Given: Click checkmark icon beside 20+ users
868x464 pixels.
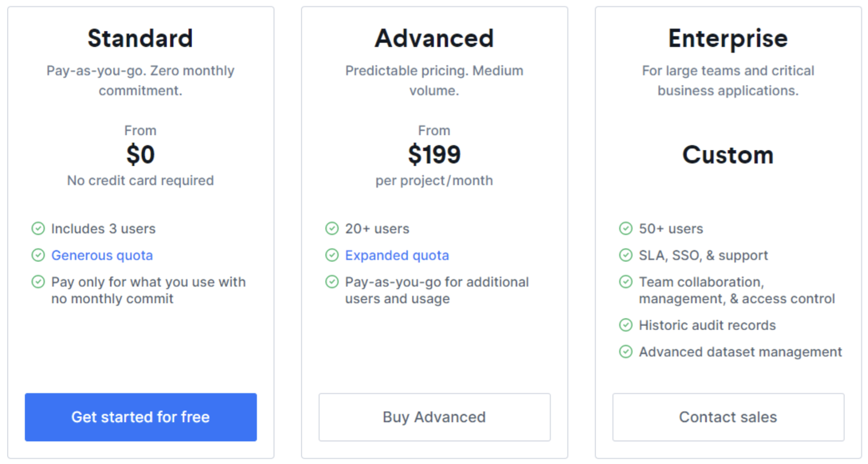Looking at the screenshot, I should pyautogui.click(x=332, y=229).
